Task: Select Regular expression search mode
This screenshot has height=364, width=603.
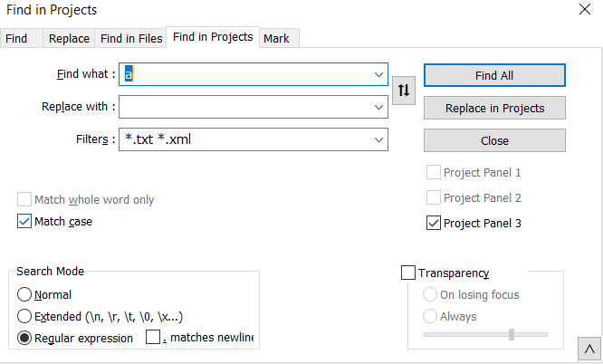Action: [x=24, y=339]
